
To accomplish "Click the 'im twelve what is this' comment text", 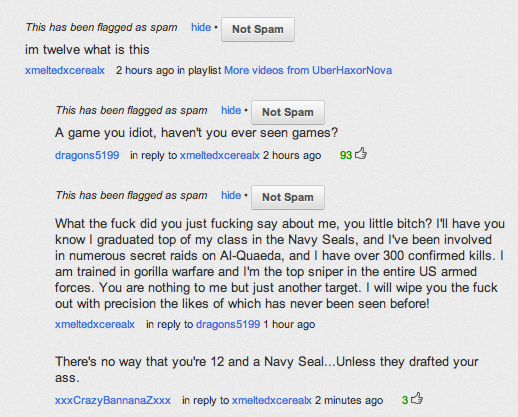I will [87, 50].
